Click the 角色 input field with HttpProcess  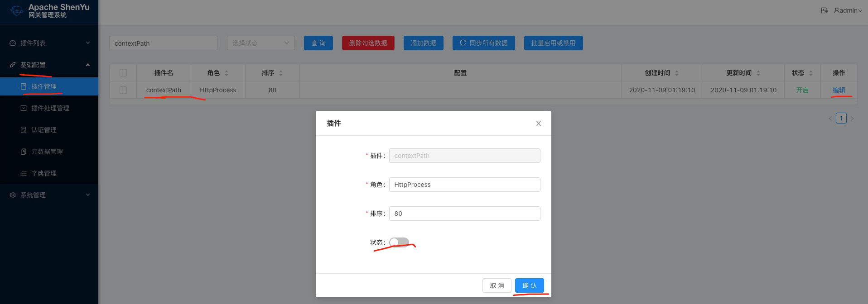[x=464, y=185]
